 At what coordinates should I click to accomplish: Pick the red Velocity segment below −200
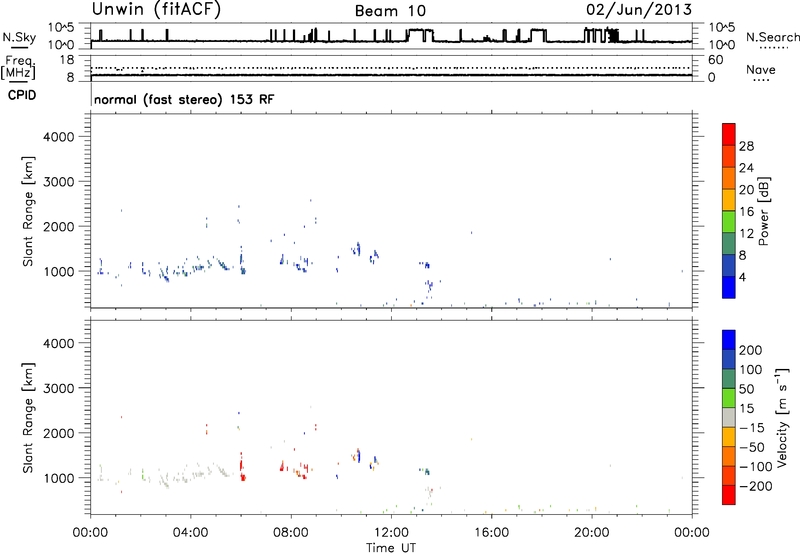729,495
